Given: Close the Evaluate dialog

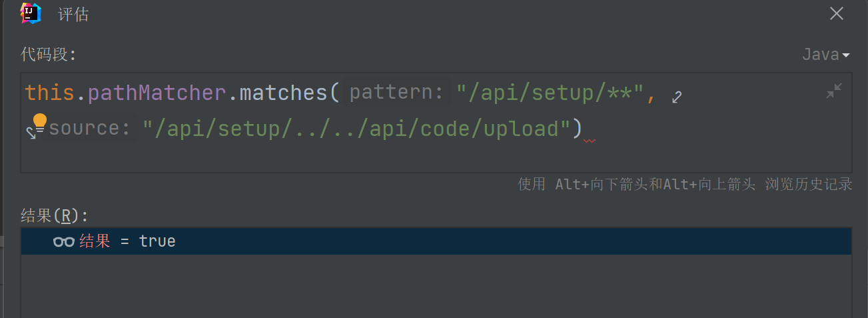Looking at the screenshot, I should pos(837,14).
